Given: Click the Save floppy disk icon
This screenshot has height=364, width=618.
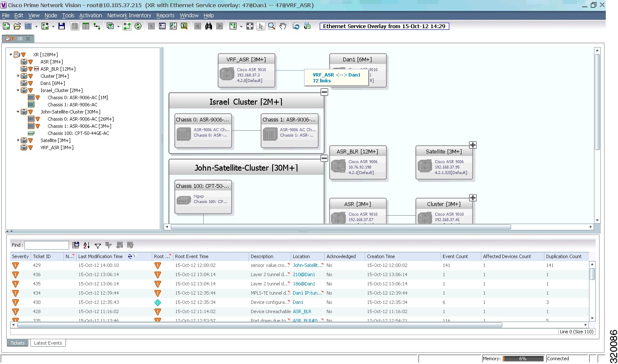Looking at the screenshot, I should 61,26.
